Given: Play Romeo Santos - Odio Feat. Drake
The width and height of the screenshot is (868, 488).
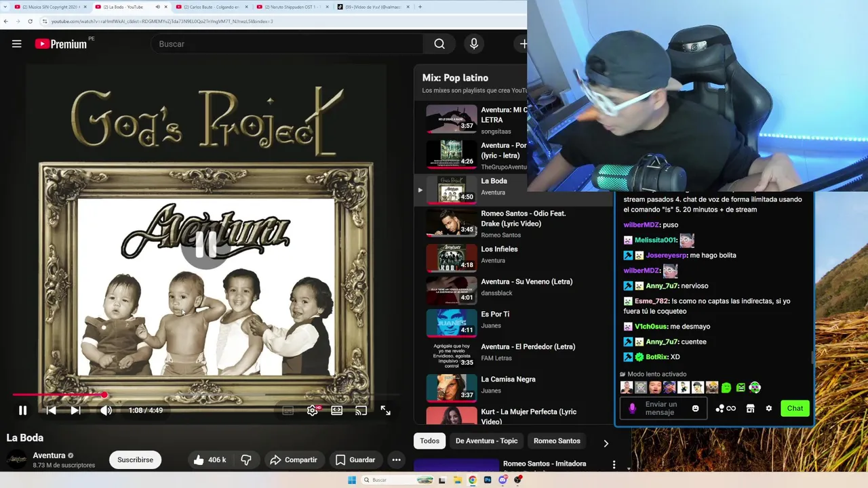Looking at the screenshot, I should point(512,224).
